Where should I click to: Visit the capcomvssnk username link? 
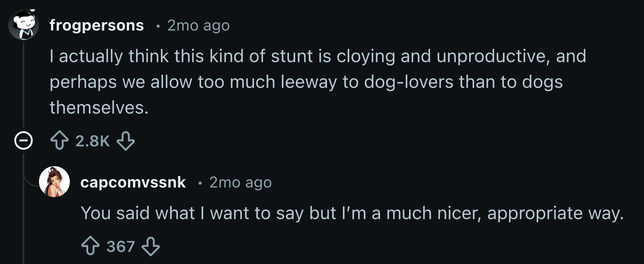(x=133, y=182)
